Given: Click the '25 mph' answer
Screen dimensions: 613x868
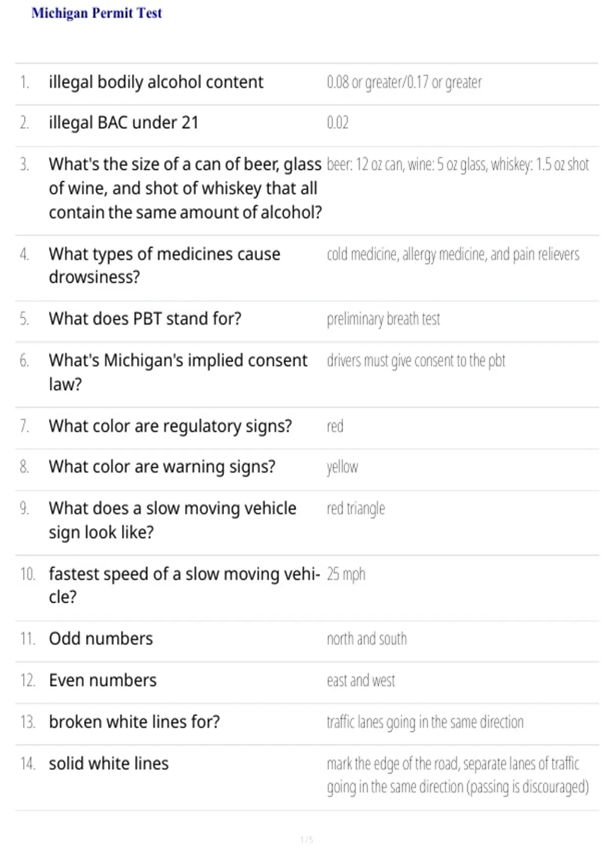Looking at the screenshot, I should pyautogui.click(x=346, y=574).
